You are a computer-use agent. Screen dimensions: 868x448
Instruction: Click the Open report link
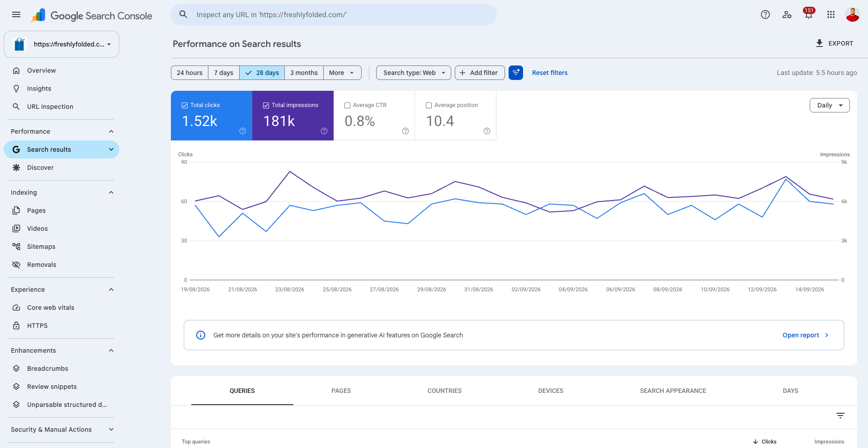(x=806, y=335)
